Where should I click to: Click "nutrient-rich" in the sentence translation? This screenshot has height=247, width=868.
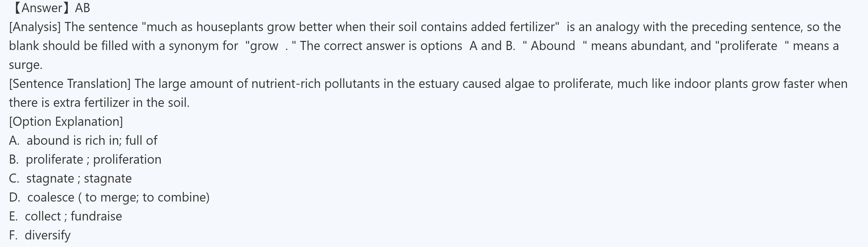(x=286, y=84)
